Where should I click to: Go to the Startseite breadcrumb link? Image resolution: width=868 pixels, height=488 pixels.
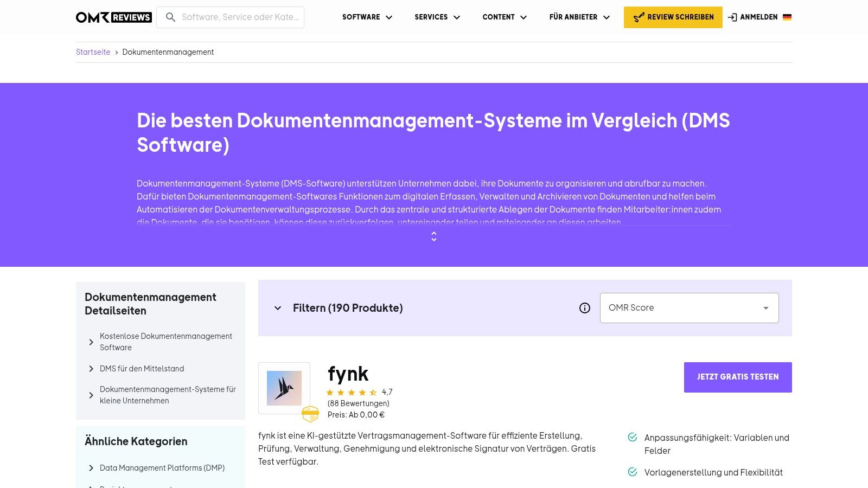[93, 52]
